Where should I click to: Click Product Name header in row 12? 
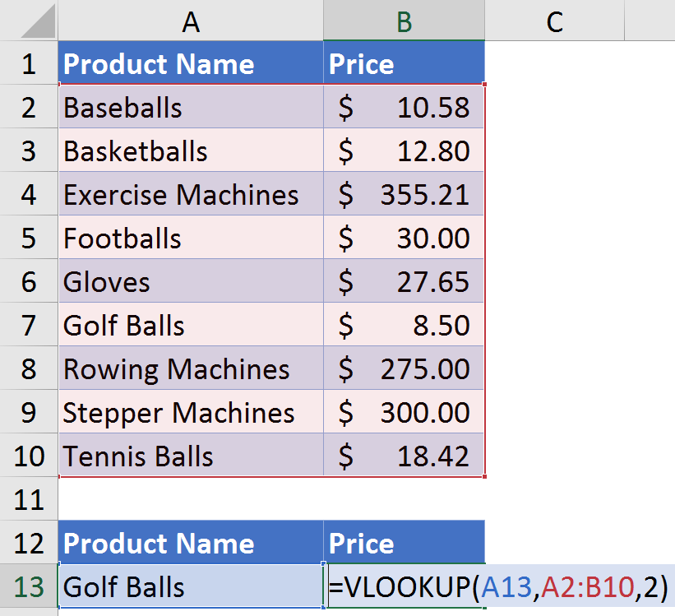(191, 544)
